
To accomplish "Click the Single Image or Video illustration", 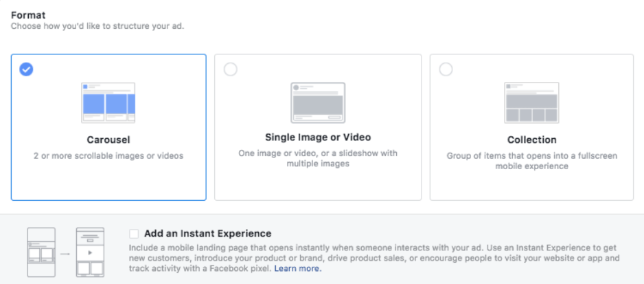I will pos(318,102).
